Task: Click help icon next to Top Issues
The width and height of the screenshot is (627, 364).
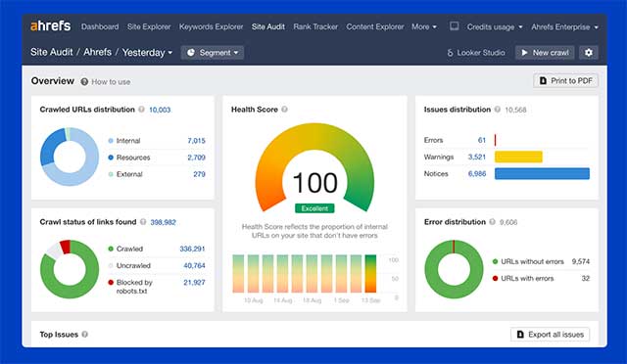Action: [x=85, y=334]
